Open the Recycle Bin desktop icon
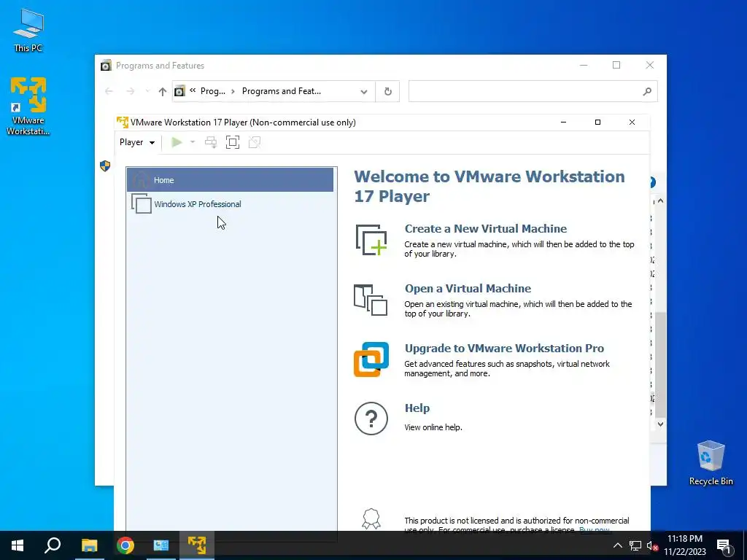Viewport: 747px width, 560px height. [x=711, y=463]
